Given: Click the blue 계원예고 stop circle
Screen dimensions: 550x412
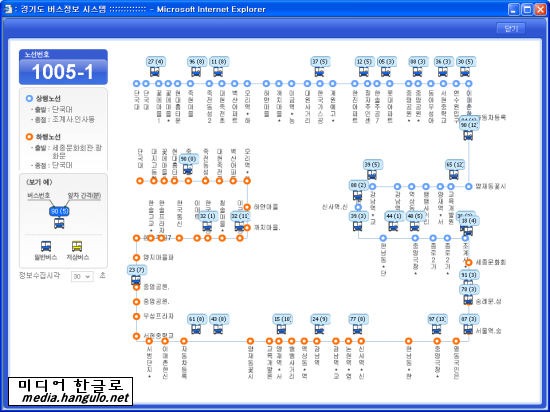Looking at the screenshot, I should tap(333, 83).
